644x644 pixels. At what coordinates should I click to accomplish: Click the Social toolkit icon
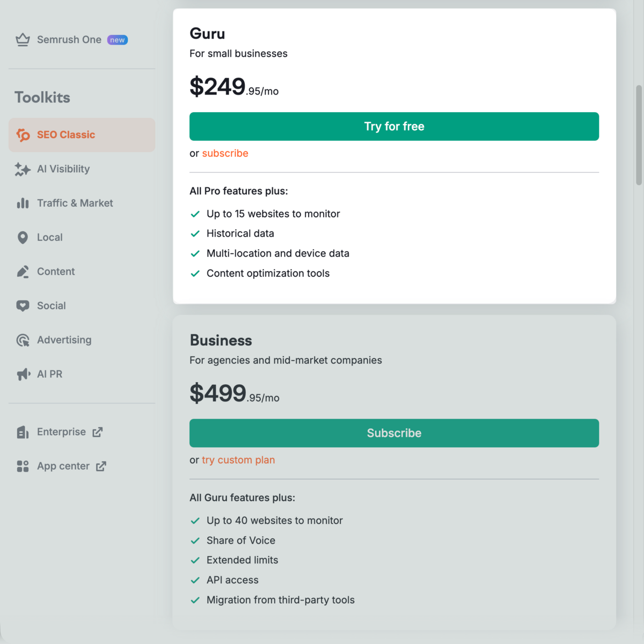pos(23,305)
